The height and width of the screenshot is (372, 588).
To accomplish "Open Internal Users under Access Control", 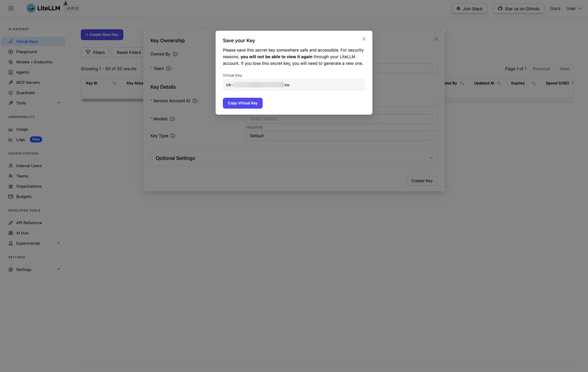I will click(x=29, y=166).
